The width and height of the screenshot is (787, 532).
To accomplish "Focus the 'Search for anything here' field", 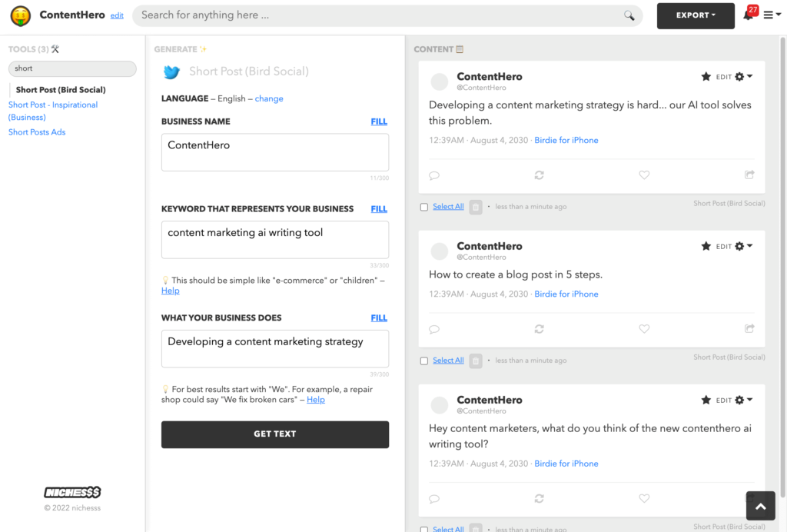I will (x=387, y=15).
